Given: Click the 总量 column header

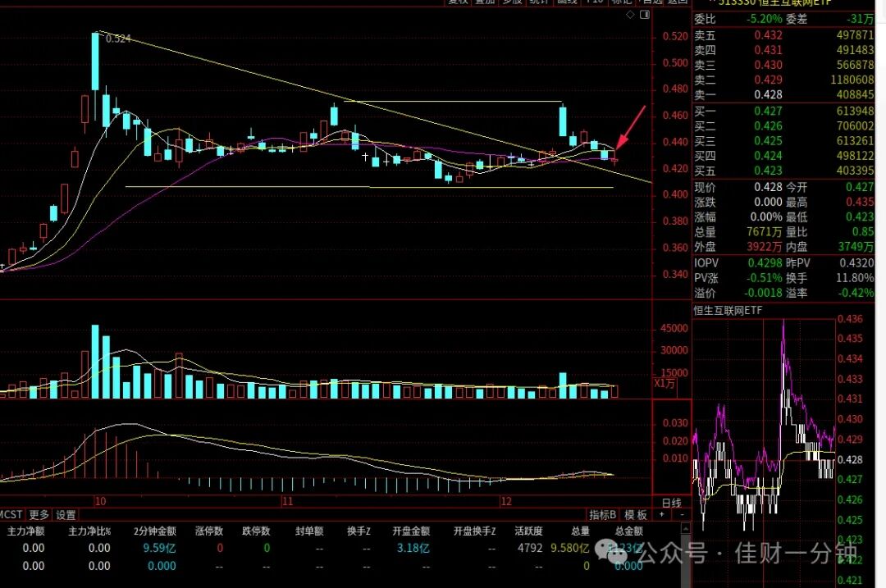Looking at the screenshot, I should (580, 531).
